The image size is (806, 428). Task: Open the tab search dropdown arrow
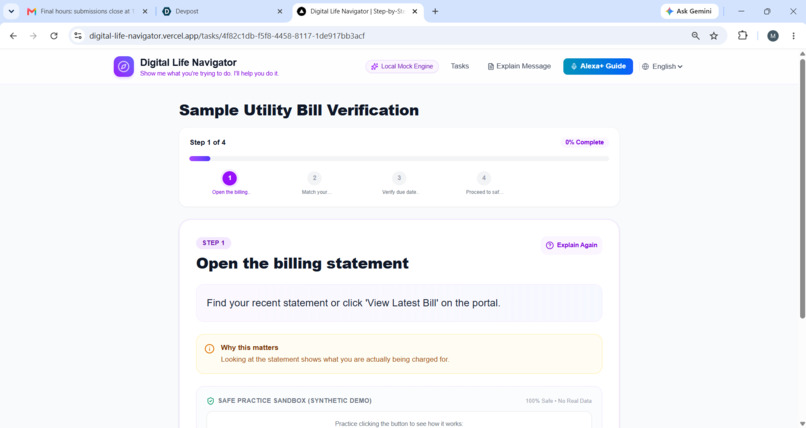point(11,11)
